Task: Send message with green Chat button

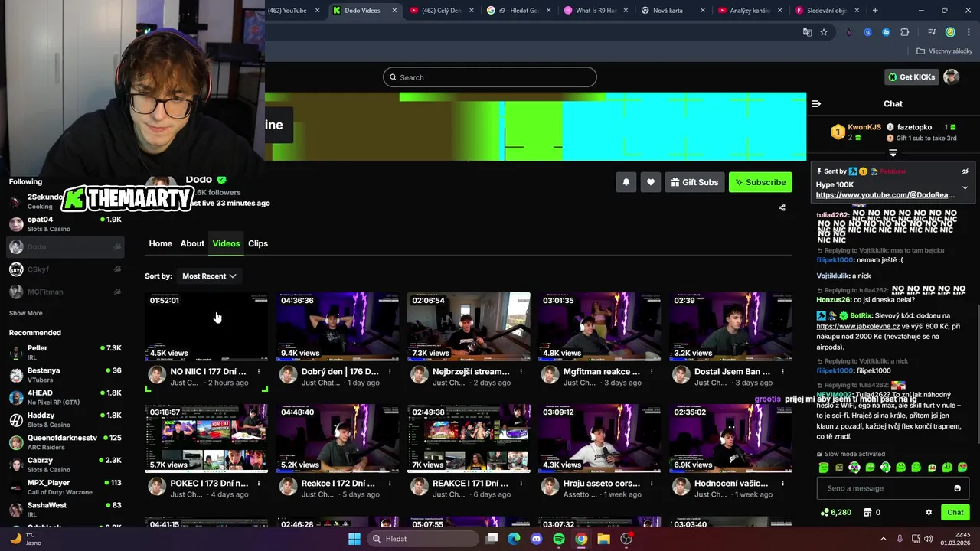Action: [955, 513]
